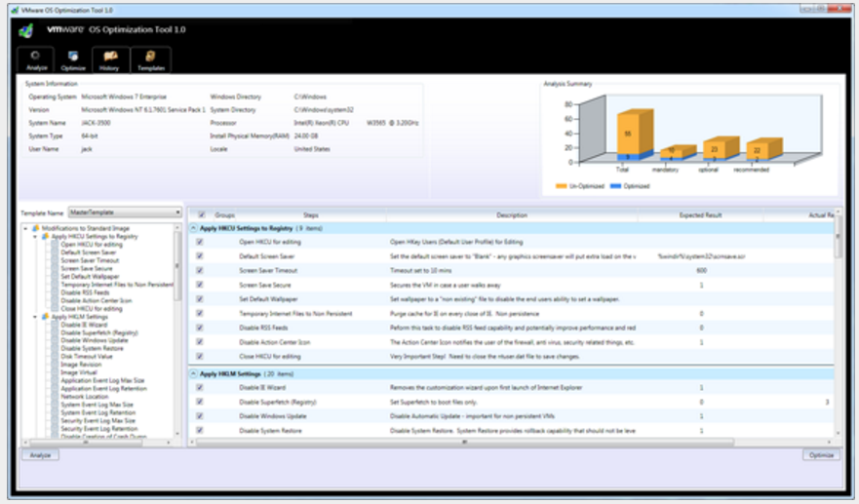859x504 pixels.
Task: Collapse Apply HKLM Settings group in table
Action: [193, 373]
